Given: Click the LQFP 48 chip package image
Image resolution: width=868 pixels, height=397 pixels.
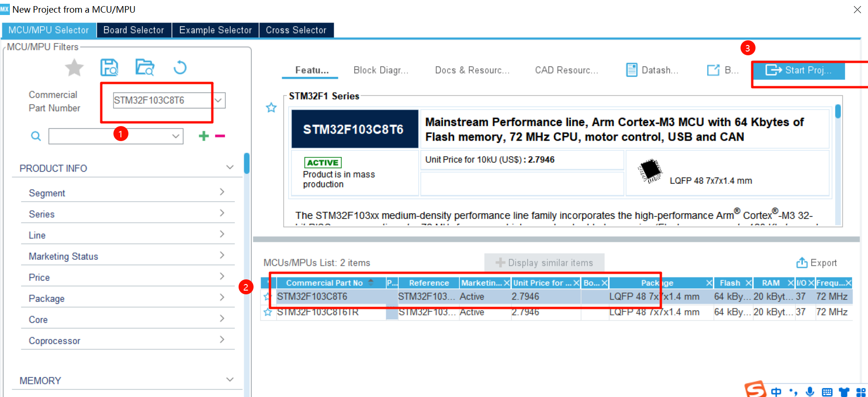Looking at the screenshot, I should pyautogui.click(x=650, y=171).
